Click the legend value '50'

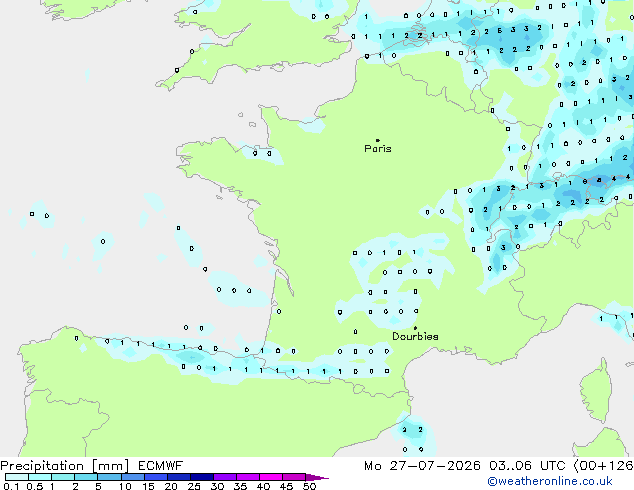click(309, 486)
